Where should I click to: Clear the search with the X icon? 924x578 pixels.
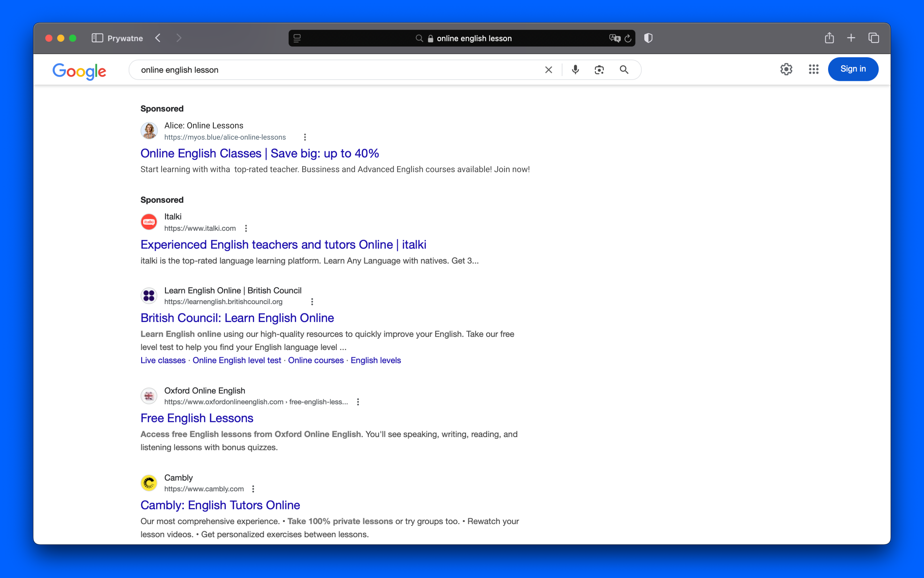tap(549, 70)
